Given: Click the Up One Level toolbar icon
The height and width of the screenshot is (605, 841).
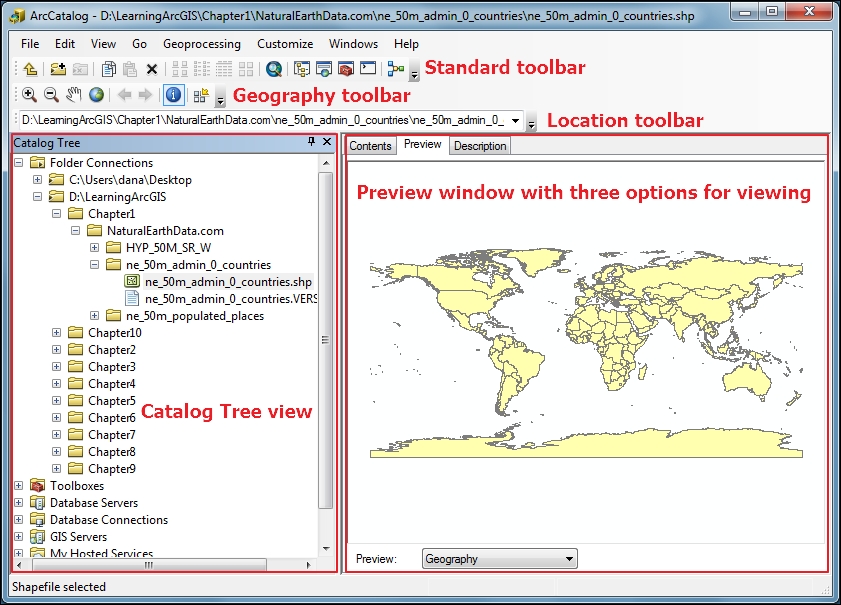Looking at the screenshot, I should 31,69.
